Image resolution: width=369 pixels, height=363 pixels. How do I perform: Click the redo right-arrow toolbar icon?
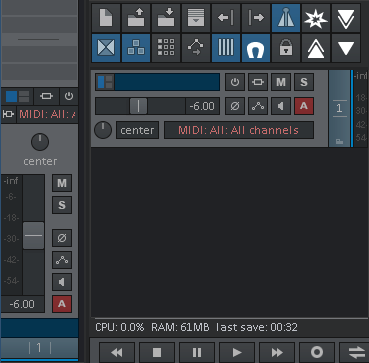(x=256, y=18)
